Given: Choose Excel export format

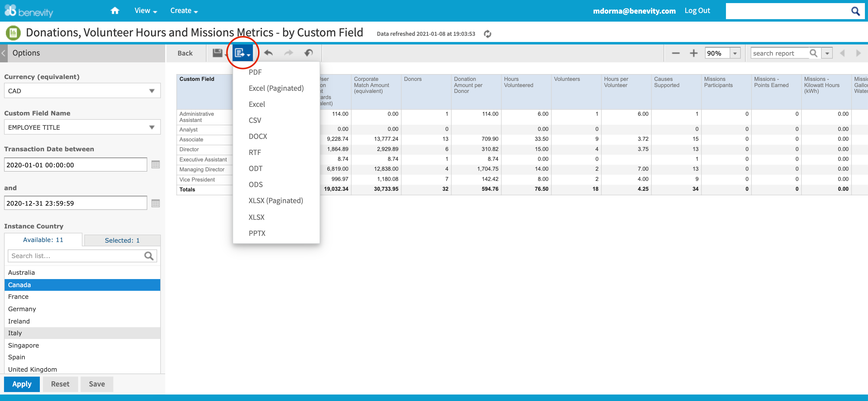Looking at the screenshot, I should 257,104.
